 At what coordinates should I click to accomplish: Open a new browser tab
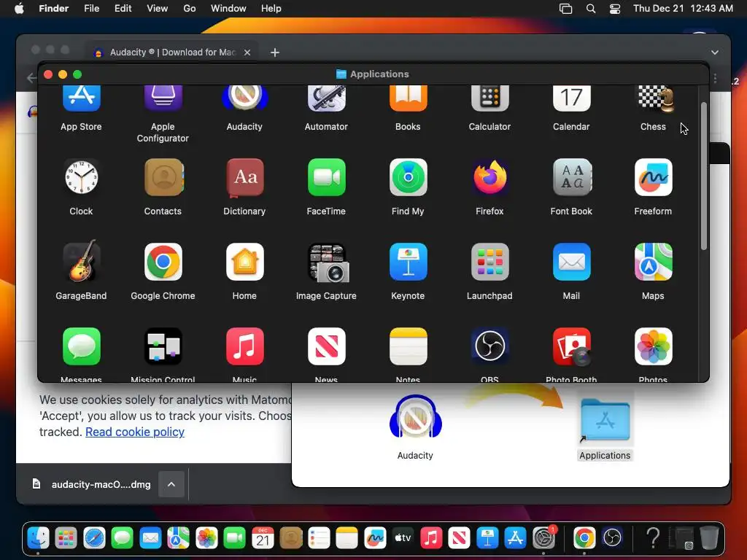(x=275, y=52)
